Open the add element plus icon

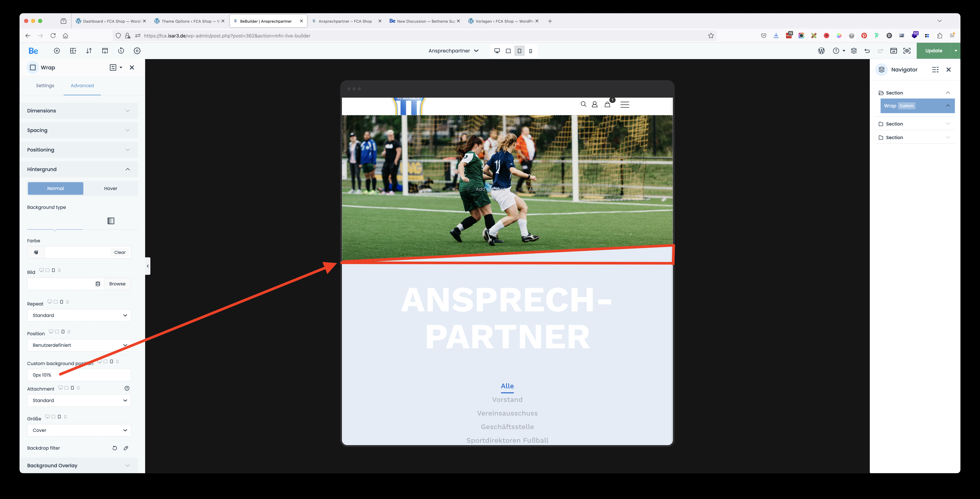point(57,51)
